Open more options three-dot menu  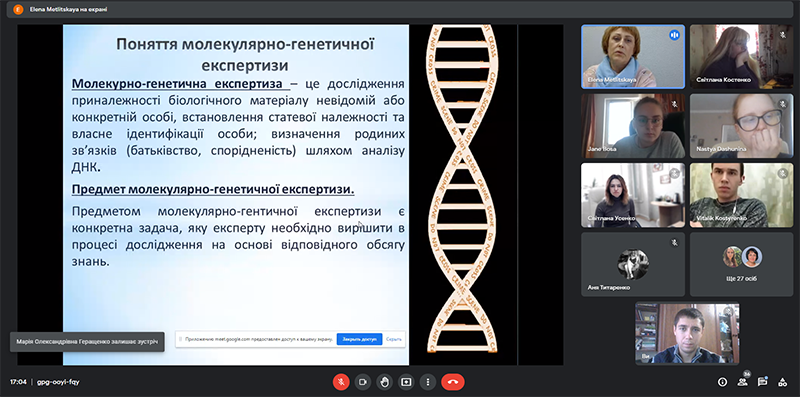point(428,382)
